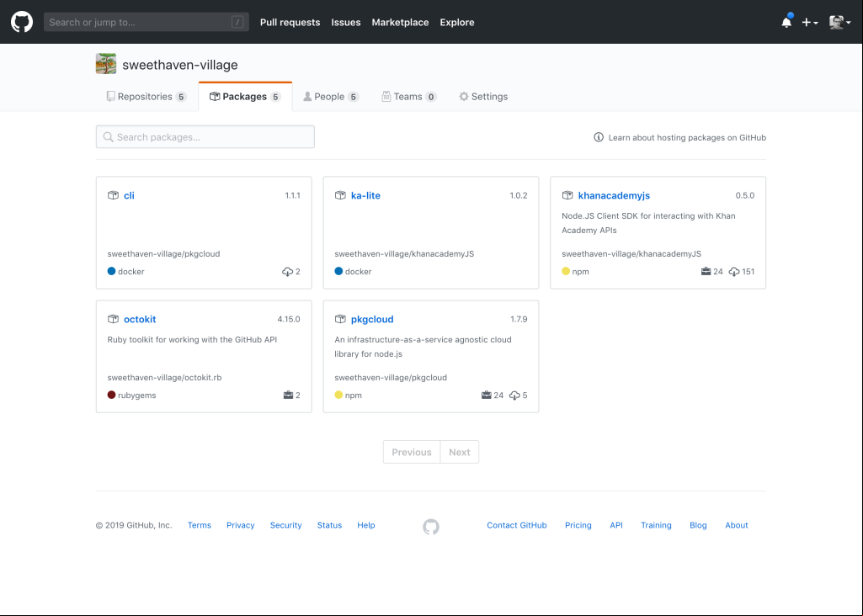This screenshot has width=863, height=616.
Task: Click the sweethaven-village organization avatar
Action: 106,64
